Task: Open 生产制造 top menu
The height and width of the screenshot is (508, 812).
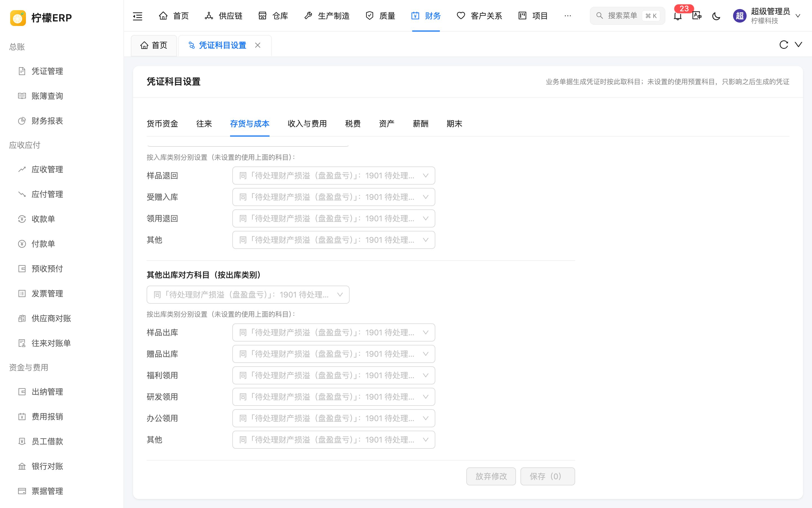Action: (x=327, y=16)
